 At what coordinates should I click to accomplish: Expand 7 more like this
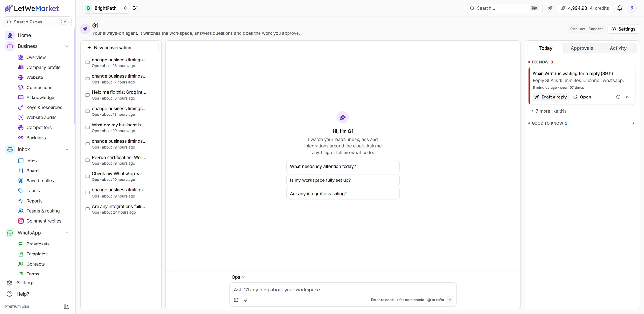549,111
